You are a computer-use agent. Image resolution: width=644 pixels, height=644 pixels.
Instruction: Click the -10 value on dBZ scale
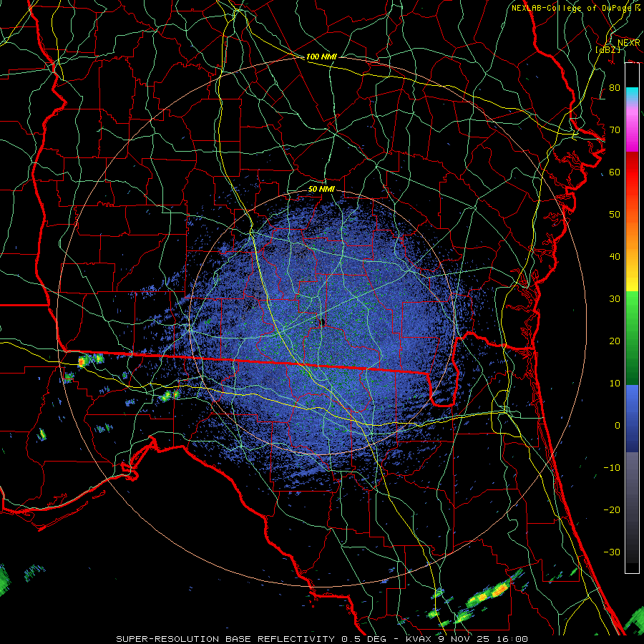tap(612, 468)
